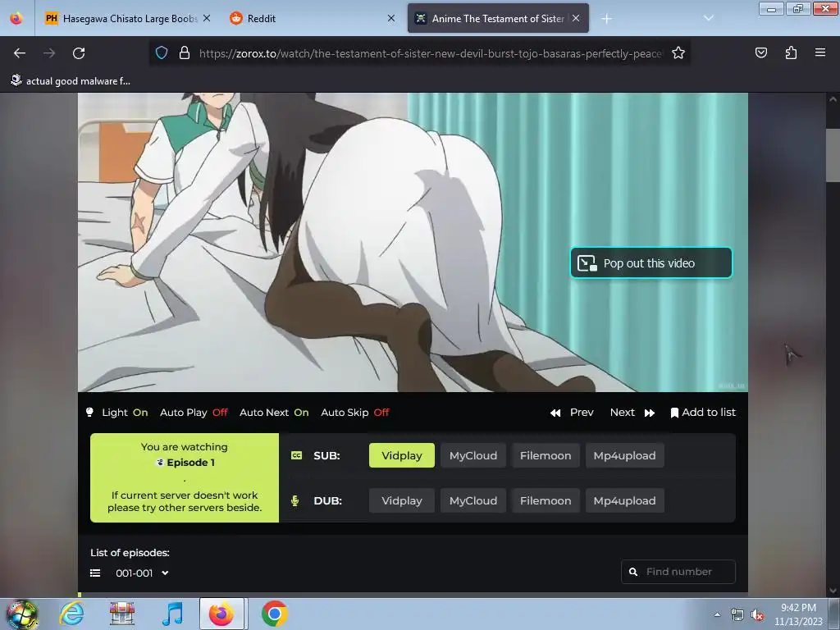Open the muted volume tray icon
Screen dimensions: 840x630
coord(757,615)
